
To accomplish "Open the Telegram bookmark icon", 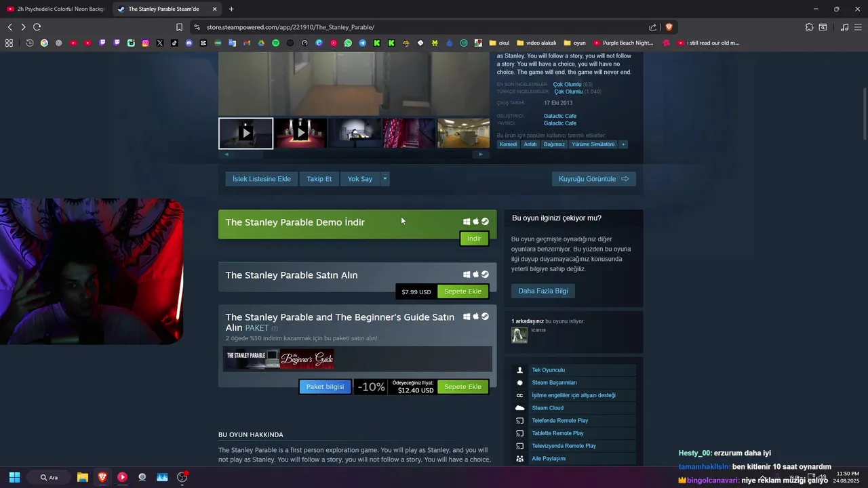I will click(x=362, y=43).
